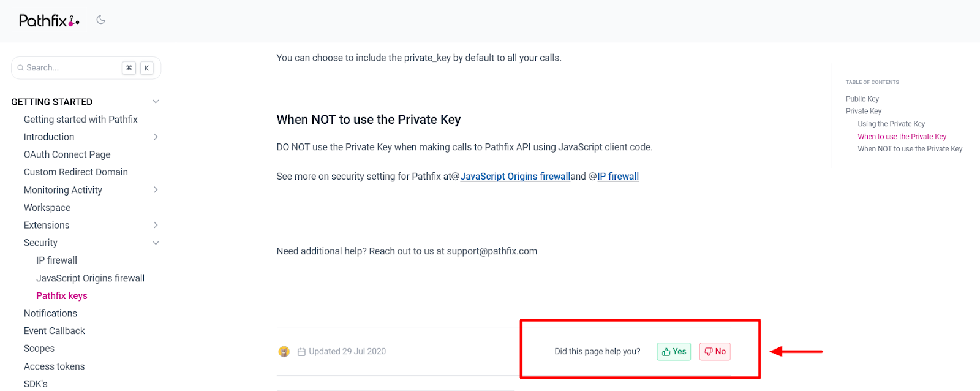This screenshot has height=391, width=980.
Task: Collapse the Getting Started section
Action: (x=156, y=102)
